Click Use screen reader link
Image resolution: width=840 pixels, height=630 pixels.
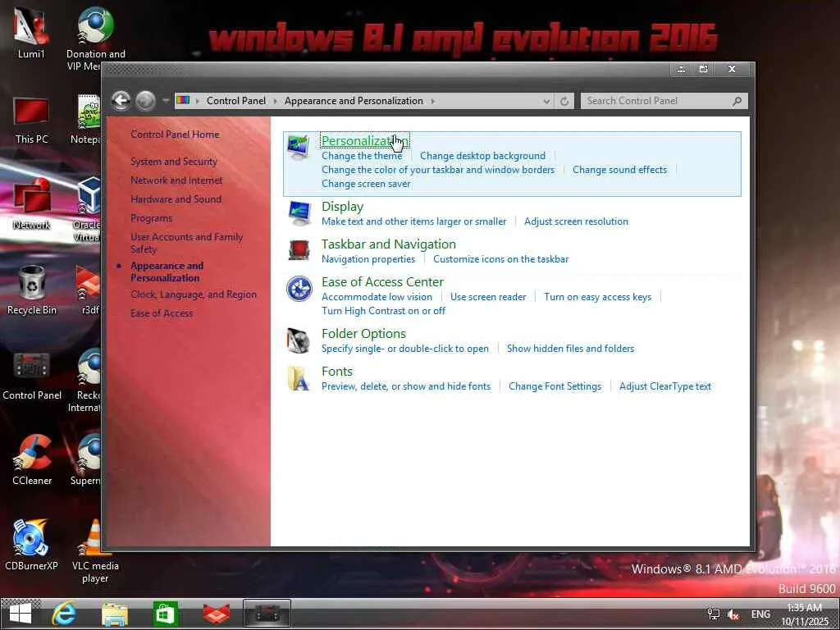pyautogui.click(x=488, y=297)
